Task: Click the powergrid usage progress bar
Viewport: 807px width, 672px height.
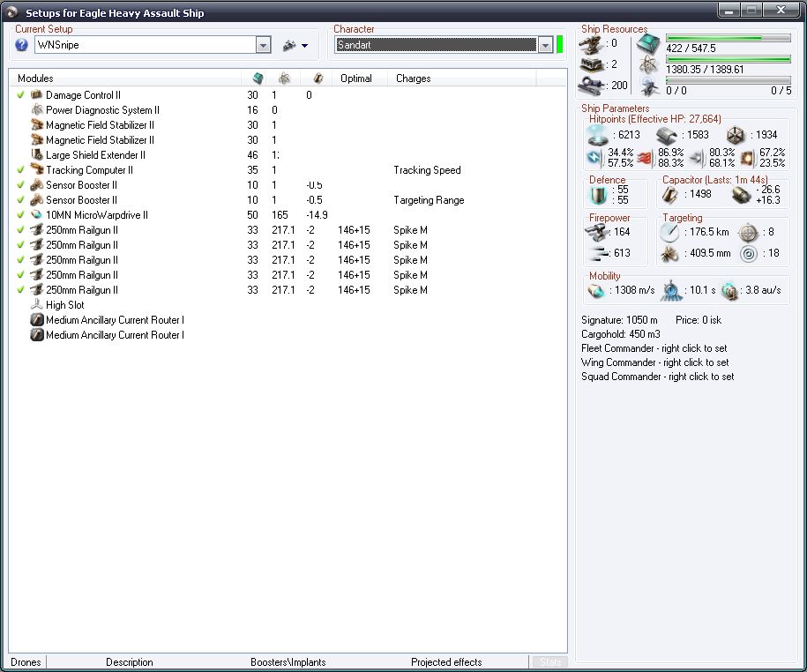Action: (729, 60)
